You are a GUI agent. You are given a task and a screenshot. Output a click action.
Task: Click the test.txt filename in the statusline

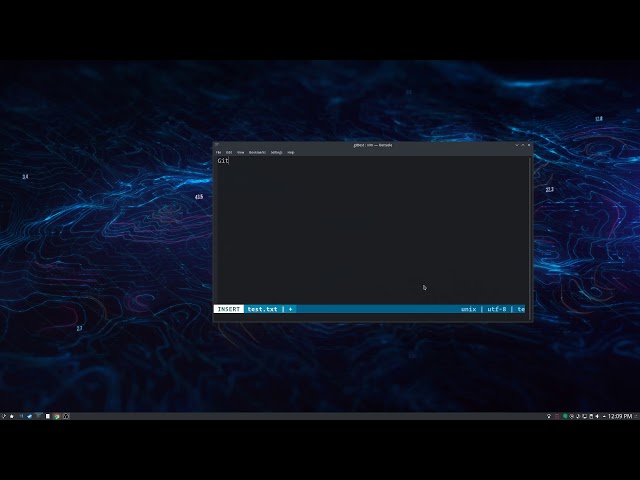click(262, 309)
